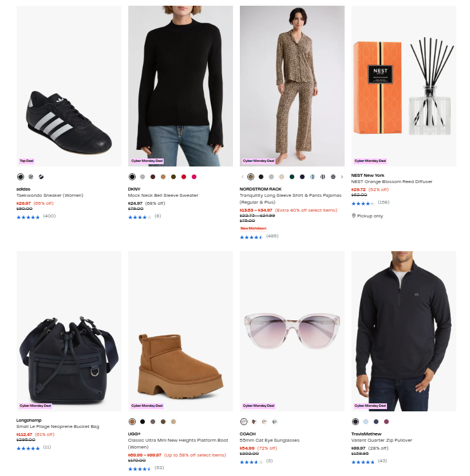Click the Longchamp Bucket Bag star rating
The height and width of the screenshot is (476, 470).
pos(28,447)
